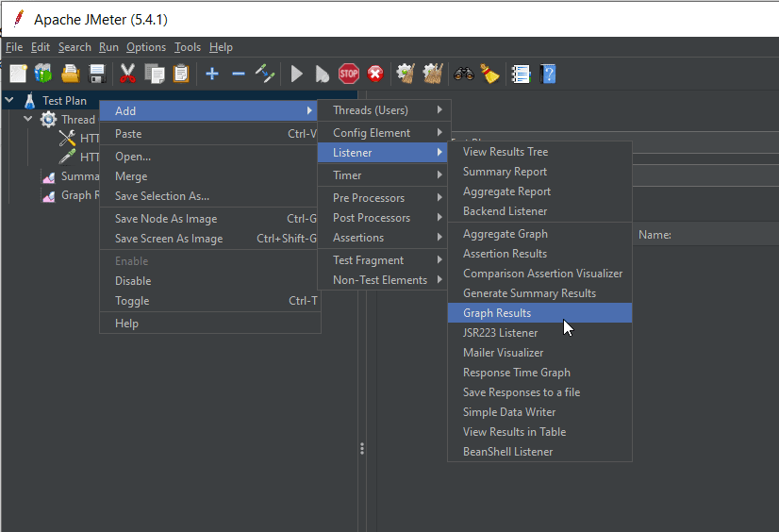This screenshot has height=532, width=779.
Task: Expand the Post Processors submenu
Action: click(384, 218)
